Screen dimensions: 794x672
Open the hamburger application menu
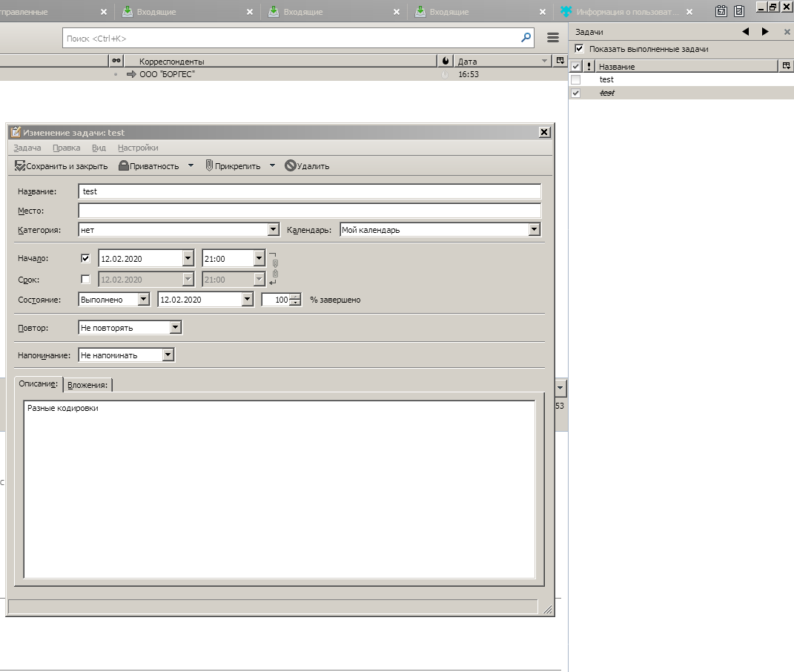(553, 37)
